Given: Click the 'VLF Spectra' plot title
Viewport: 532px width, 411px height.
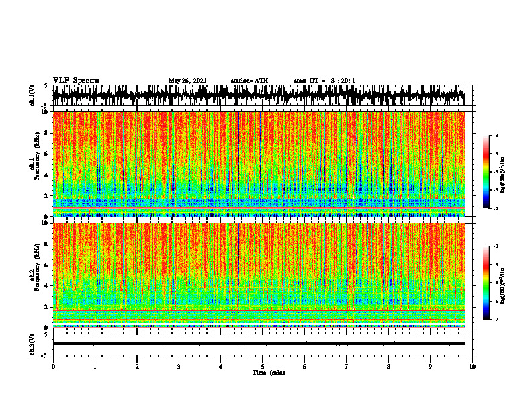Looking at the screenshot, I should [76, 81].
